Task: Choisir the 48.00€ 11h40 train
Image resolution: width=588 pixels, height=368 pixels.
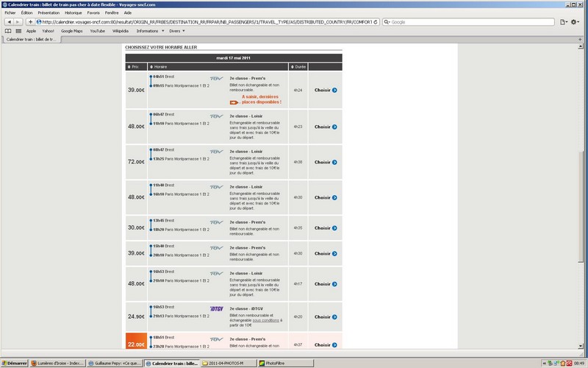Action: [326, 197]
